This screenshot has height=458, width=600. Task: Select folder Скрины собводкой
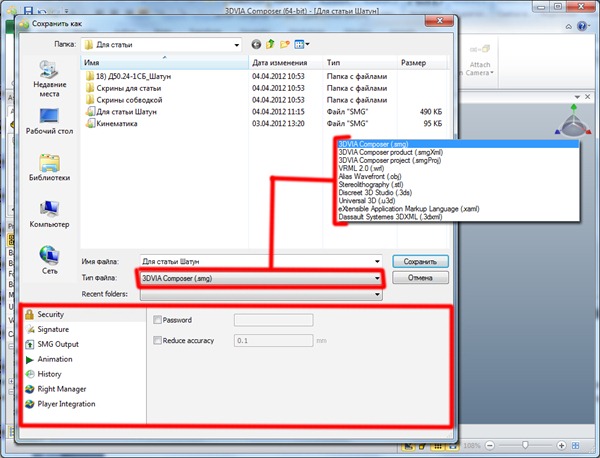pyautogui.click(x=124, y=100)
